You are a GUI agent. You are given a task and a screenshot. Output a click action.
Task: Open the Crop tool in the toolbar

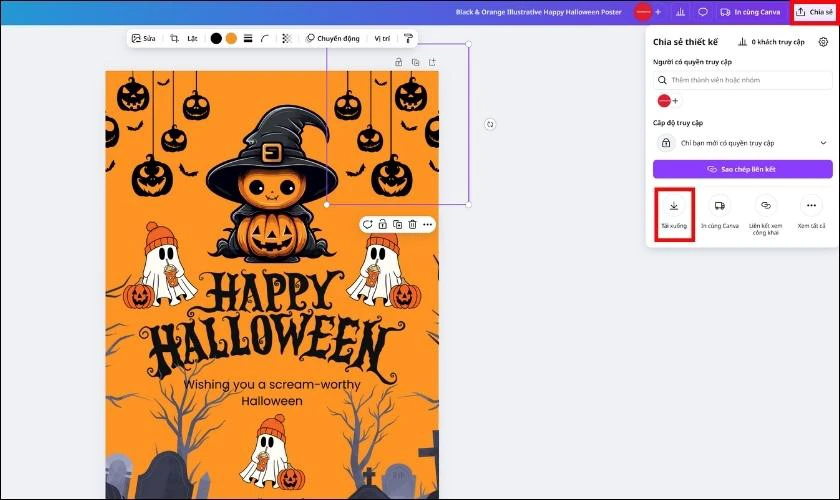point(174,38)
